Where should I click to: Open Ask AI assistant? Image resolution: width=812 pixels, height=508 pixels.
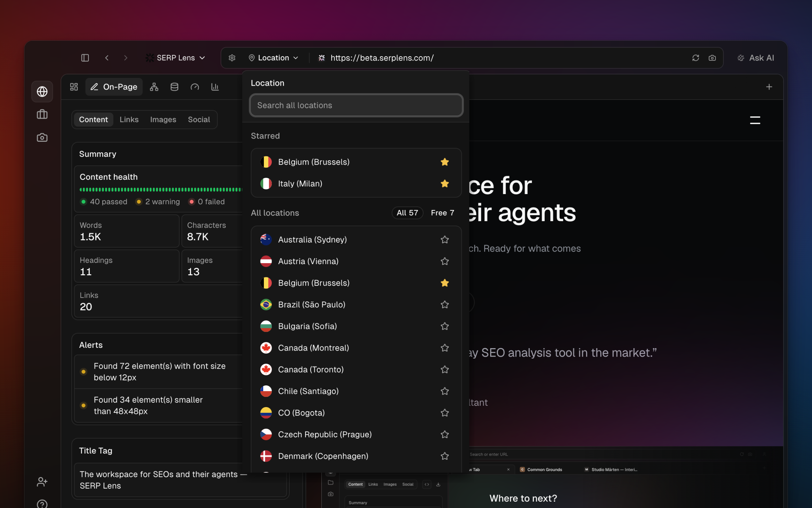[755, 58]
